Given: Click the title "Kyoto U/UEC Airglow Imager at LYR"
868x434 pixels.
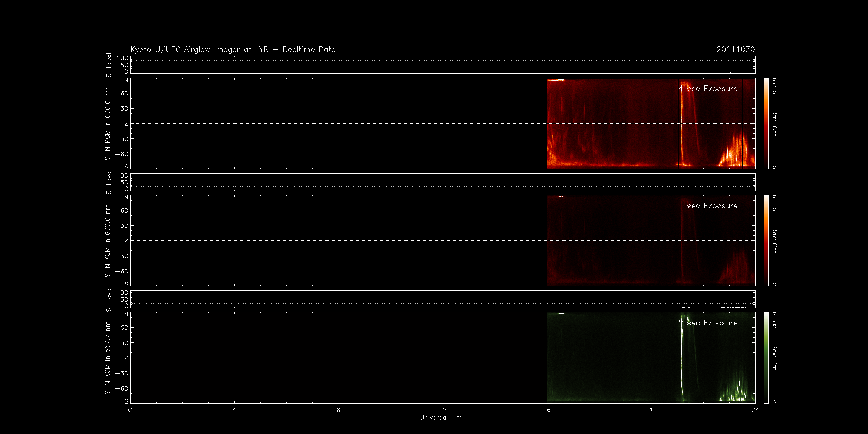Looking at the screenshot, I should click(x=199, y=49).
